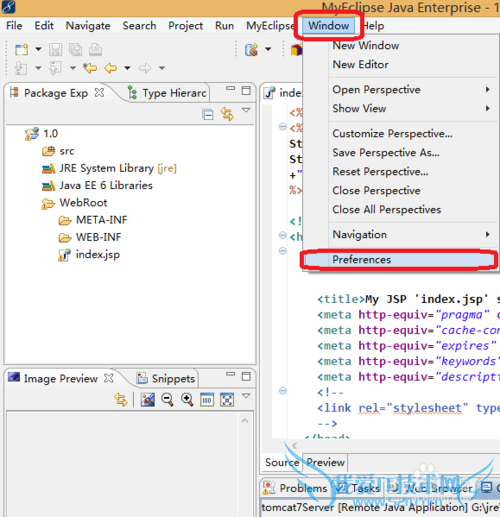This screenshot has height=517, width=500.
Task: Click the Print toolbar icon
Action: pyautogui.click(x=95, y=50)
